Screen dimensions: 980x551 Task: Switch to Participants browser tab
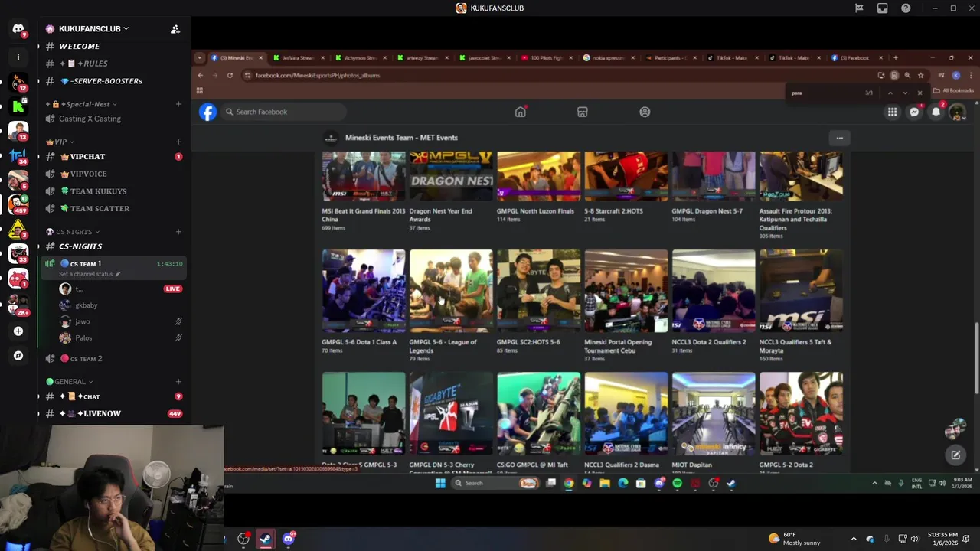(x=669, y=57)
